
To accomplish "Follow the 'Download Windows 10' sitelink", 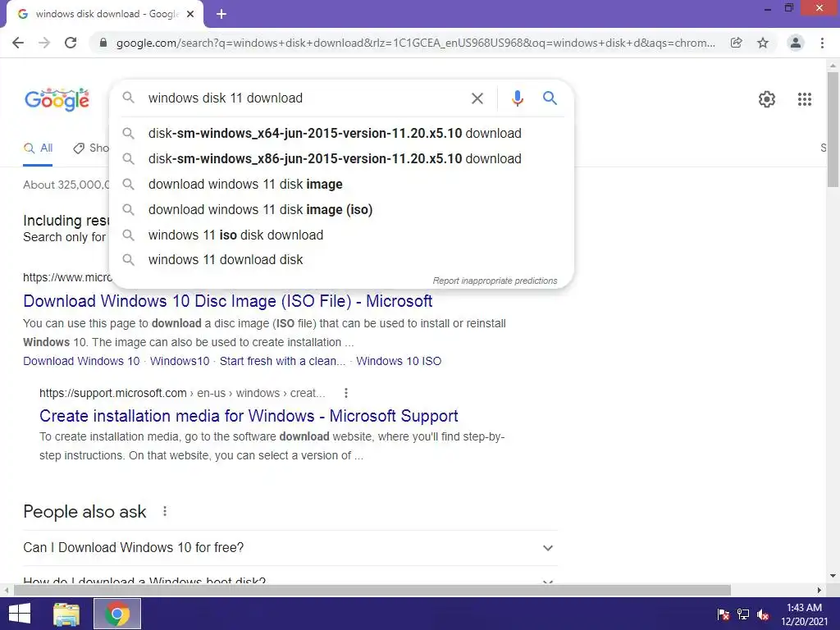I will [81, 361].
